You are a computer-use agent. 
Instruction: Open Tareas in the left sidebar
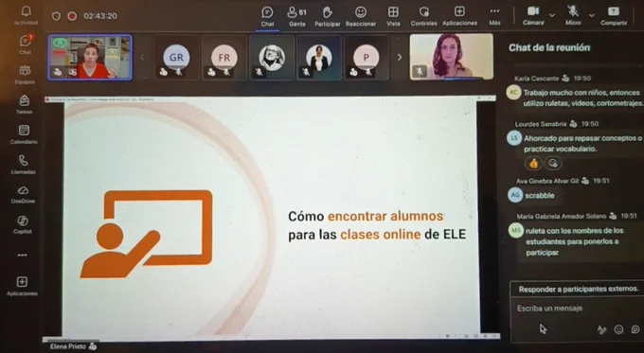pos(25,104)
